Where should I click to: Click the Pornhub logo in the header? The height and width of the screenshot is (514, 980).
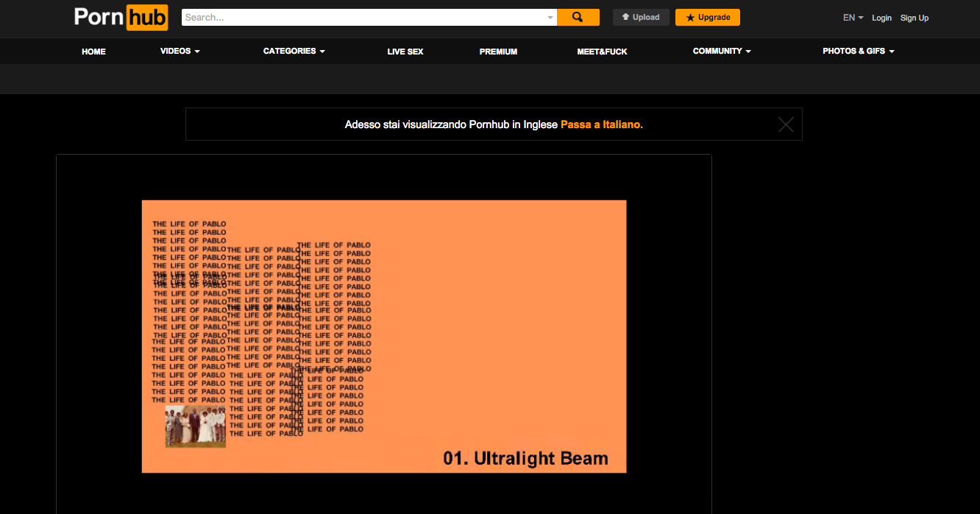click(x=121, y=17)
